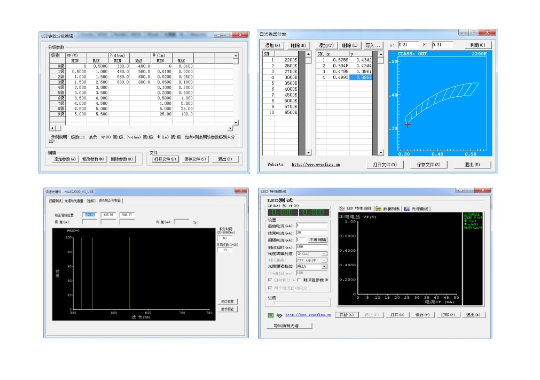
Task: Click the down arrow of the x-y coordinate list scrollbar
Action: (x=381, y=152)
